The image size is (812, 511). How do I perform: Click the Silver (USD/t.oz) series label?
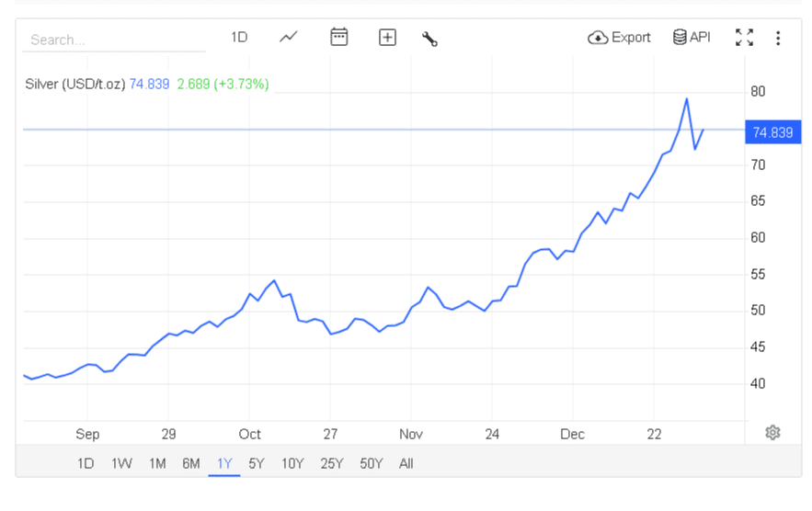pyautogui.click(x=74, y=85)
